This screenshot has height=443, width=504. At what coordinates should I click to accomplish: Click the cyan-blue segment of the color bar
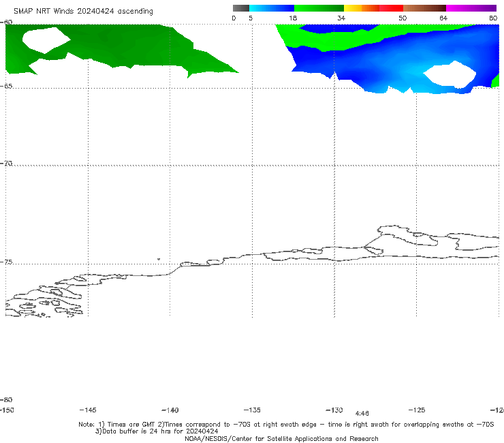271,8
